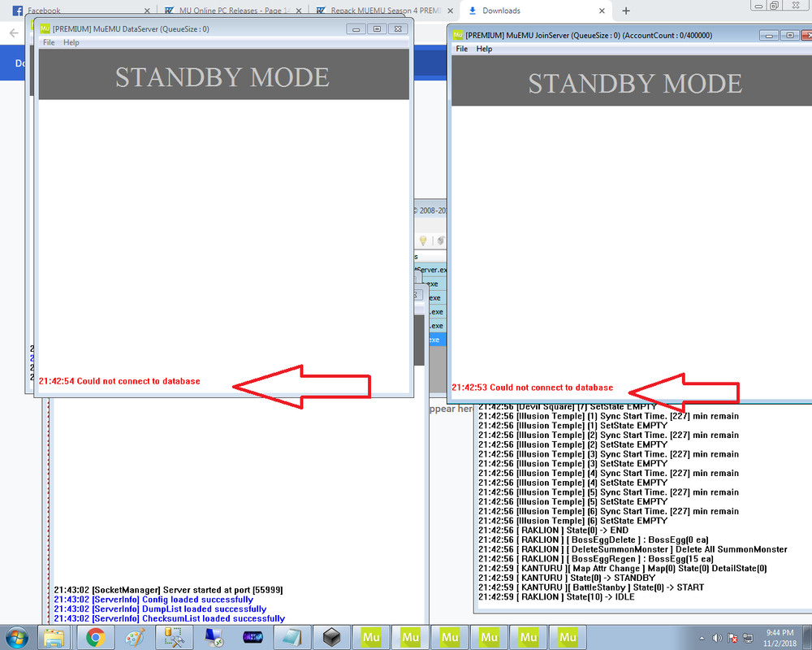Screen dimensions: 812x650
Task: Open the handheld console icon in the taskbar
Action: [253, 638]
